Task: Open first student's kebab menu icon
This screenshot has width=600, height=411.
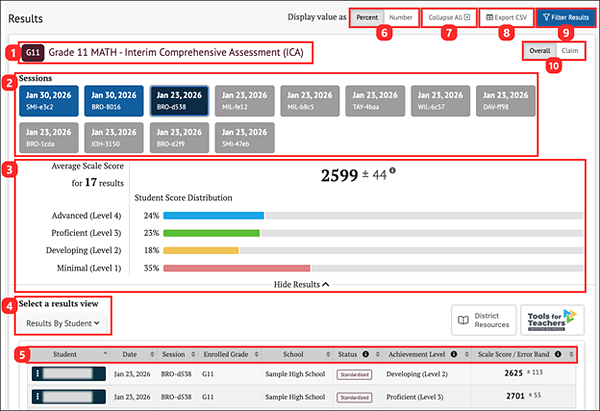Action: coord(38,373)
